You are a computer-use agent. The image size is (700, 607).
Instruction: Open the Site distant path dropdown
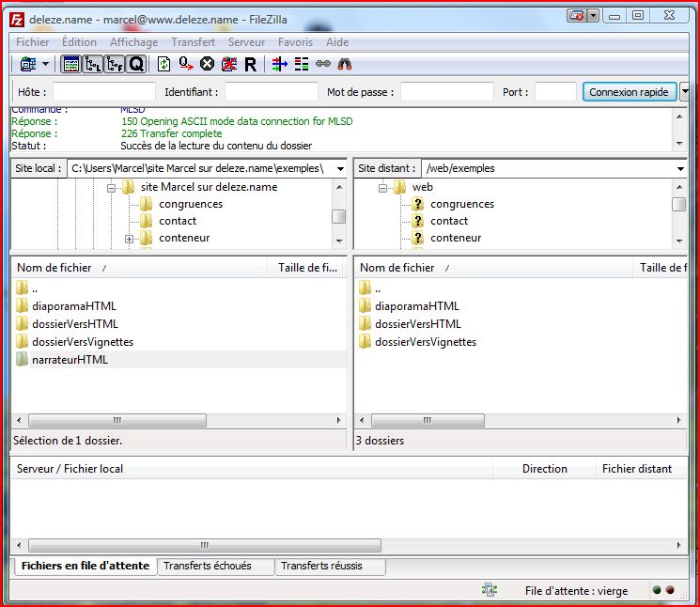click(x=680, y=169)
